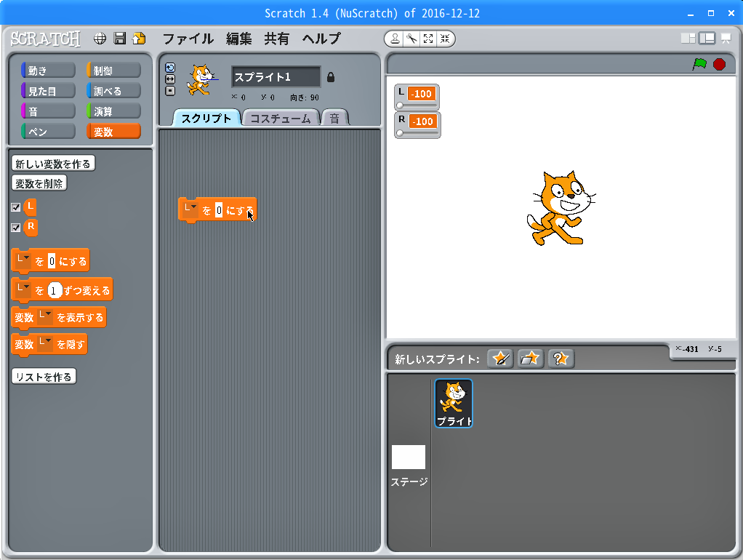Open the ペン block category
The width and height of the screenshot is (743, 560).
click(48, 132)
